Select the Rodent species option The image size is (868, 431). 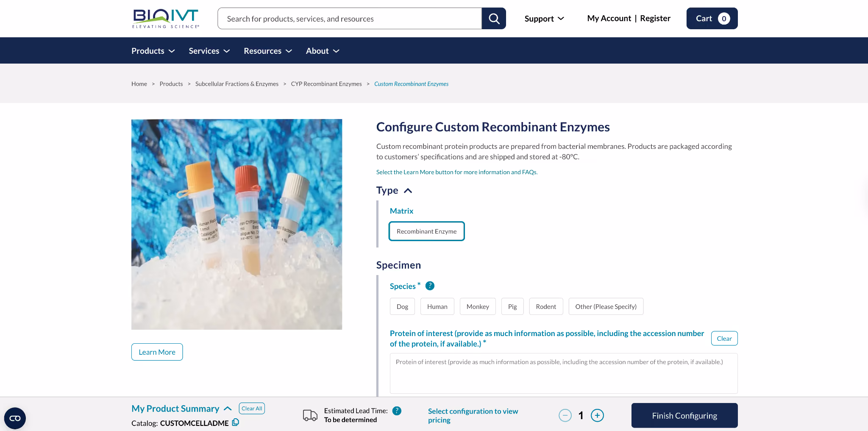tap(546, 306)
